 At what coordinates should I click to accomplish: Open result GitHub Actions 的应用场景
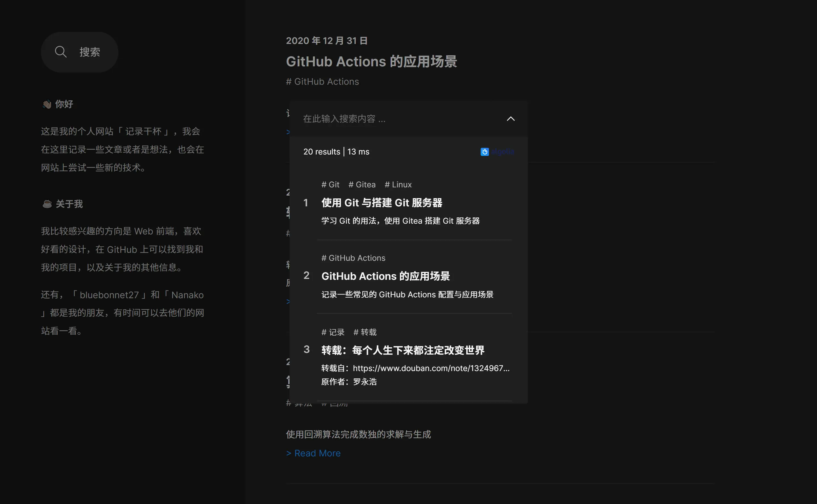coord(386,276)
